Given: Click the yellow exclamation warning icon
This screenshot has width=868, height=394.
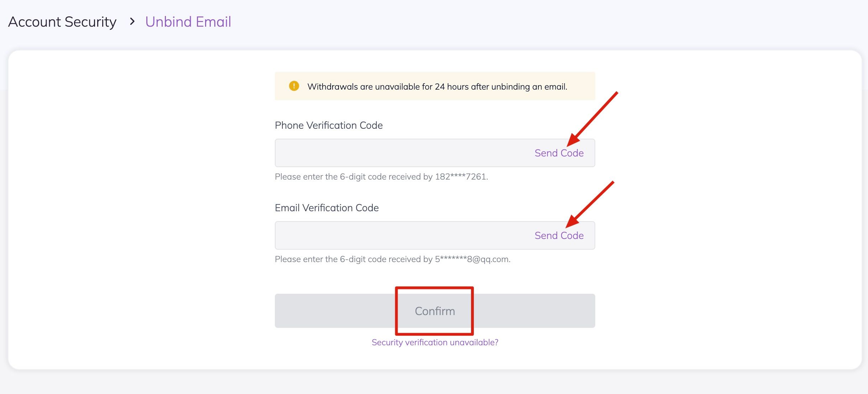Looking at the screenshot, I should pyautogui.click(x=294, y=86).
